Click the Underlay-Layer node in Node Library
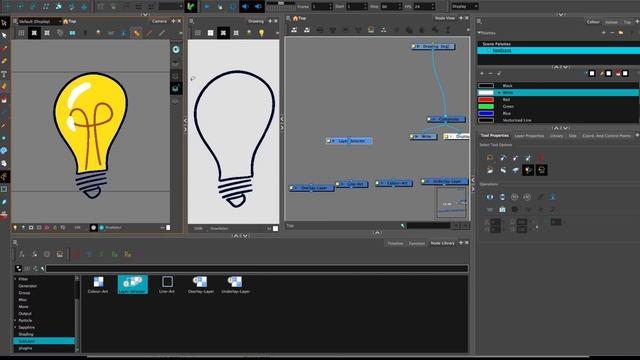Screen dimensions: 640x360 (236, 285)
